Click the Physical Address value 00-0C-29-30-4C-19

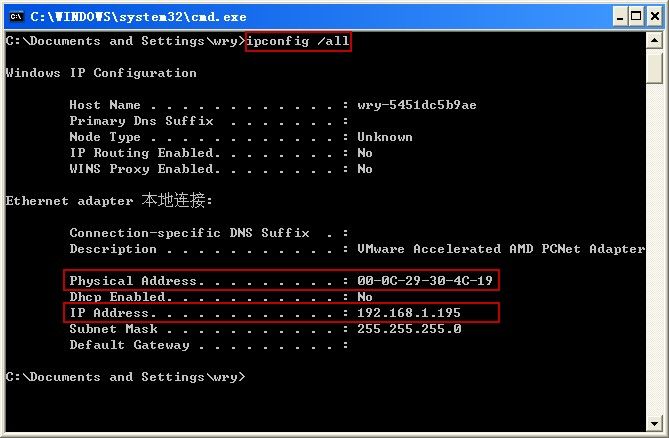pyautogui.click(x=425, y=281)
